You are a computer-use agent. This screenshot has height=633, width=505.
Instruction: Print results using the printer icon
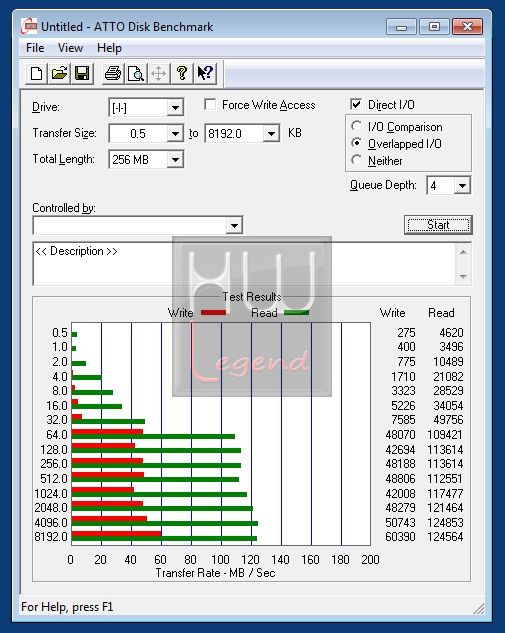113,73
